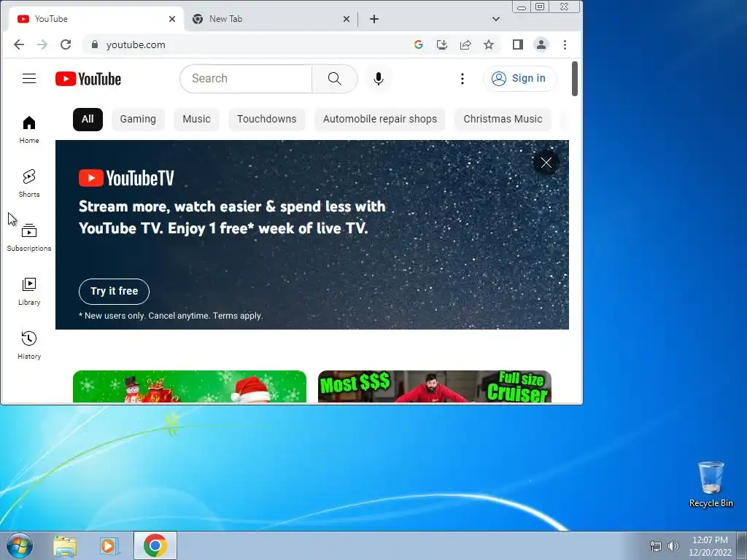Go to Home in sidebar
This screenshot has width=747, height=560.
[29, 130]
